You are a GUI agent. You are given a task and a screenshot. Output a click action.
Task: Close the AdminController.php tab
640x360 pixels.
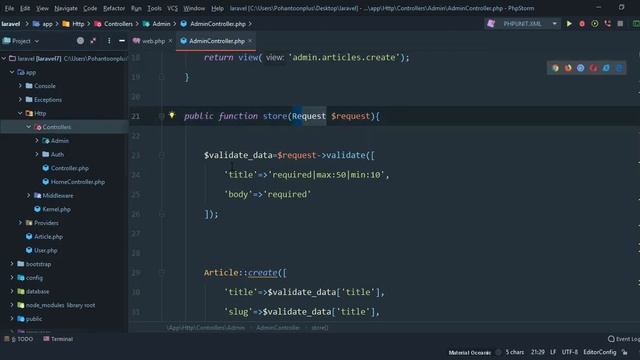coord(250,41)
